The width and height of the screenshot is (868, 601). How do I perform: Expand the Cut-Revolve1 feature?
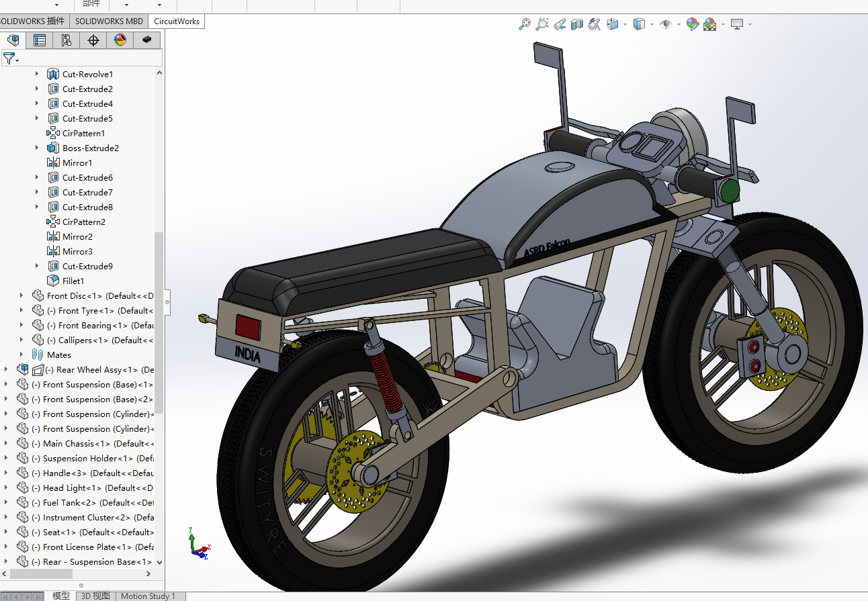38,74
